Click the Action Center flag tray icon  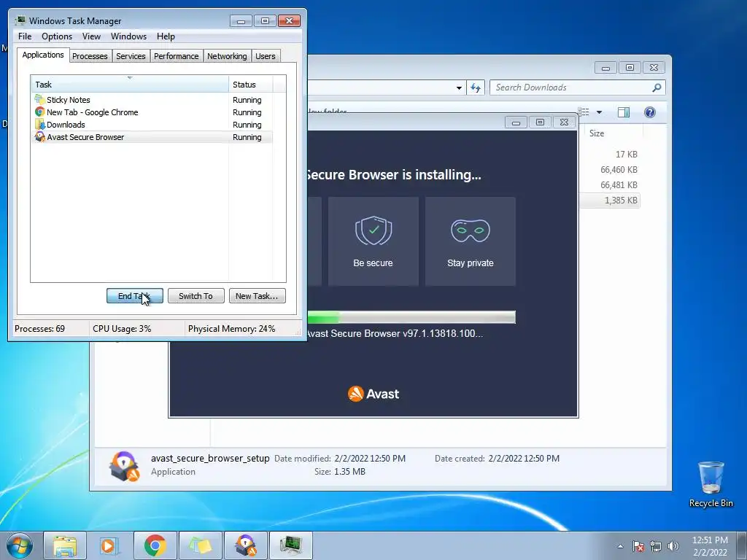638,546
